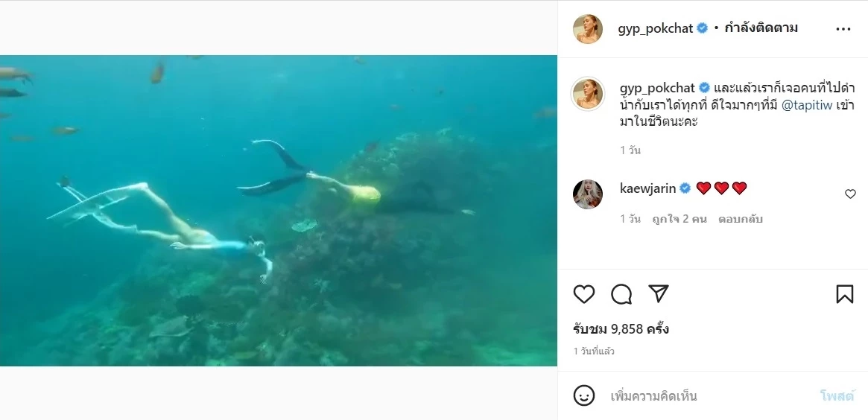Focus the เพิ่มความคิดเห็น comment field

click(x=708, y=395)
